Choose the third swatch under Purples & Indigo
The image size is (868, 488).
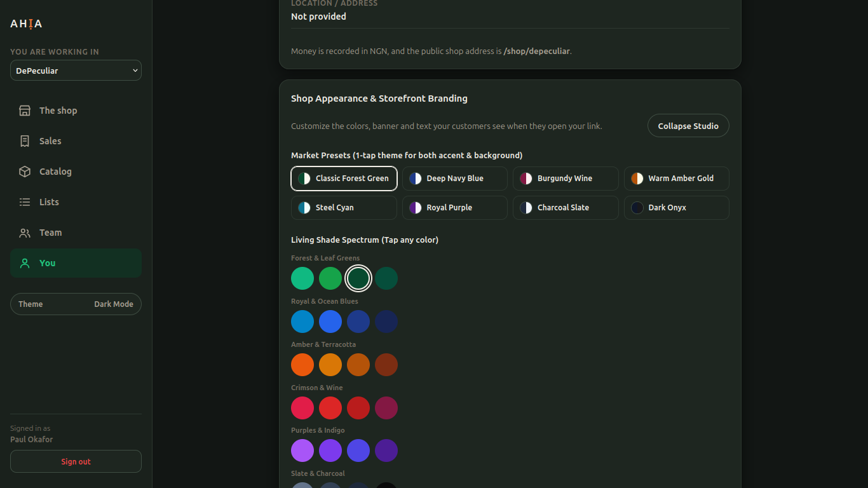coord(358,451)
